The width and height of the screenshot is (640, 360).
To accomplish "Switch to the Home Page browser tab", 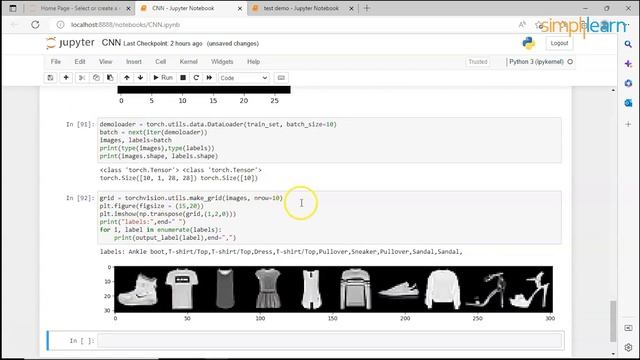I will pos(80,8).
